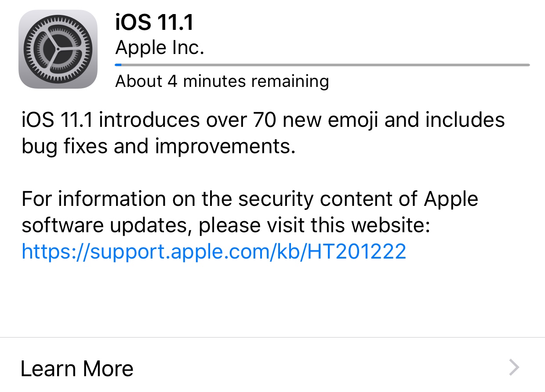Viewport: 545px width, 392px height.
Task: Click the security content information sentence
Action: pos(250,199)
